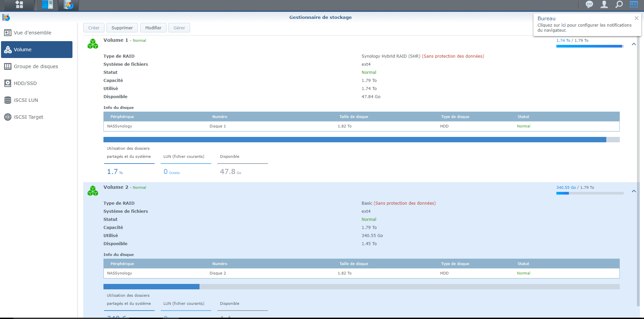Collapse the Volume 2 details chevron
This screenshot has height=319, width=644.
coord(634,191)
